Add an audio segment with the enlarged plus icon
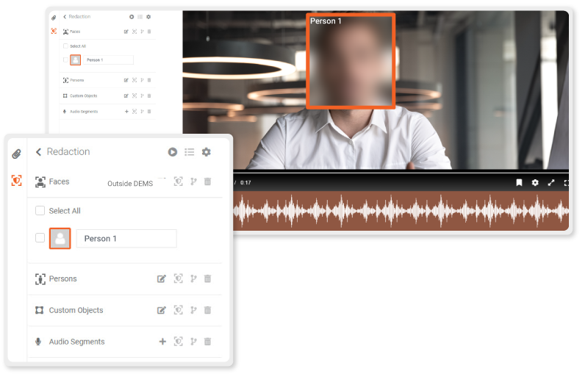This screenshot has height=374, width=588. tap(162, 342)
